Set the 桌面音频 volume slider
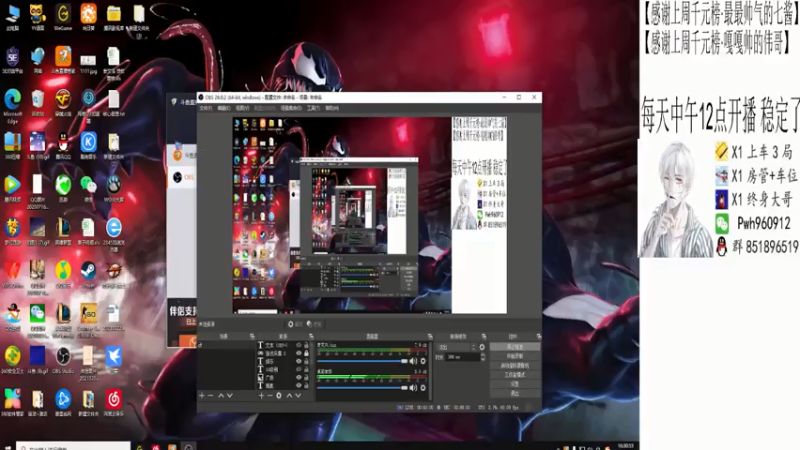The height and width of the screenshot is (450, 800). click(362, 388)
